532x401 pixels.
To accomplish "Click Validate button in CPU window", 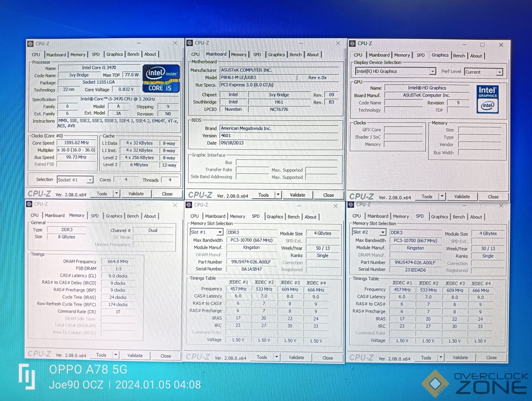I will [136, 193].
